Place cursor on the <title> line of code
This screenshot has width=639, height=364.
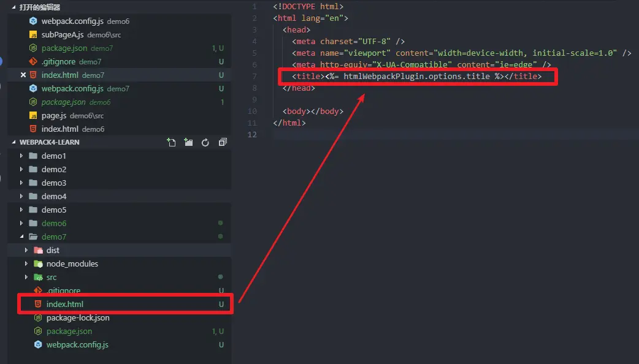417,76
